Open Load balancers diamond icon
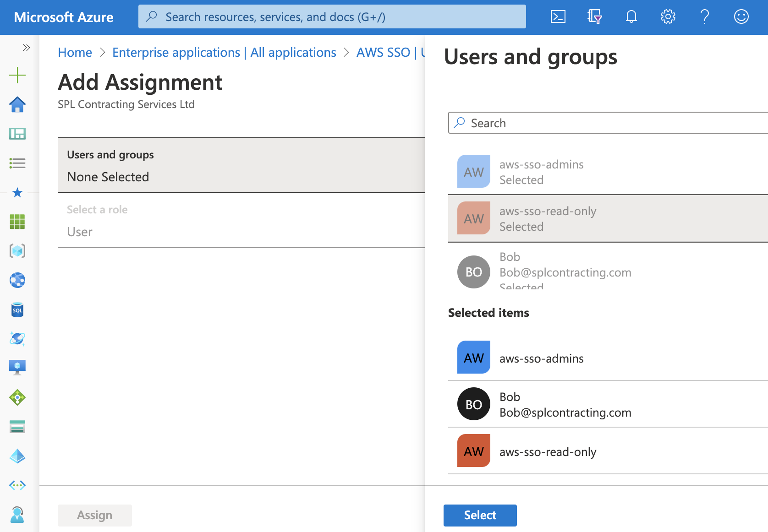The width and height of the screenshot is (768, 532). pos(17,397)
